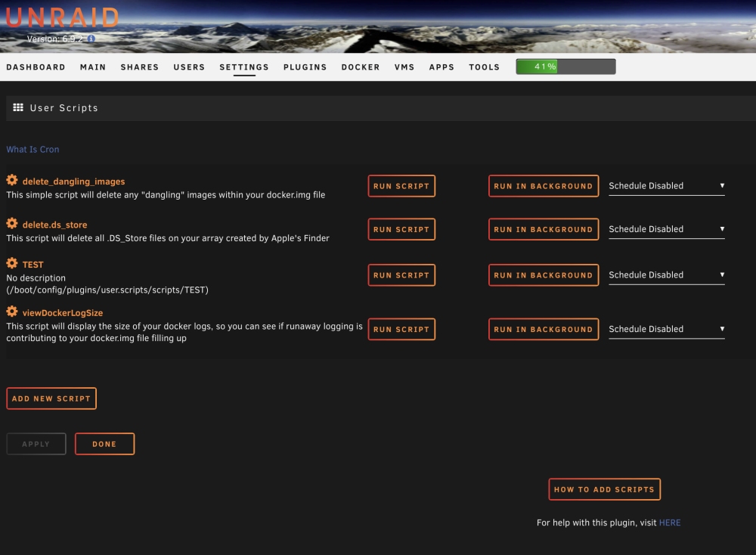This screenshot has height=555, width=756.
Task: Open gear menu for TEST script
Action: pos(12,263)
